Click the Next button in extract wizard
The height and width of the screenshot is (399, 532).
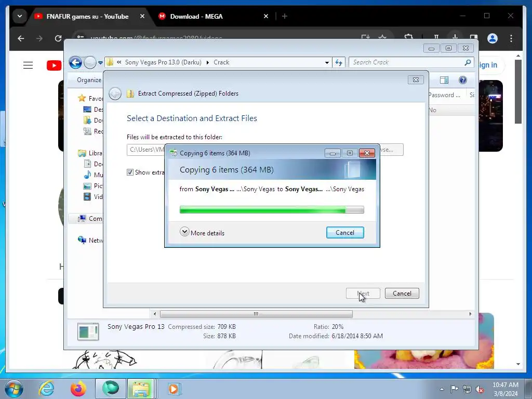363,294
